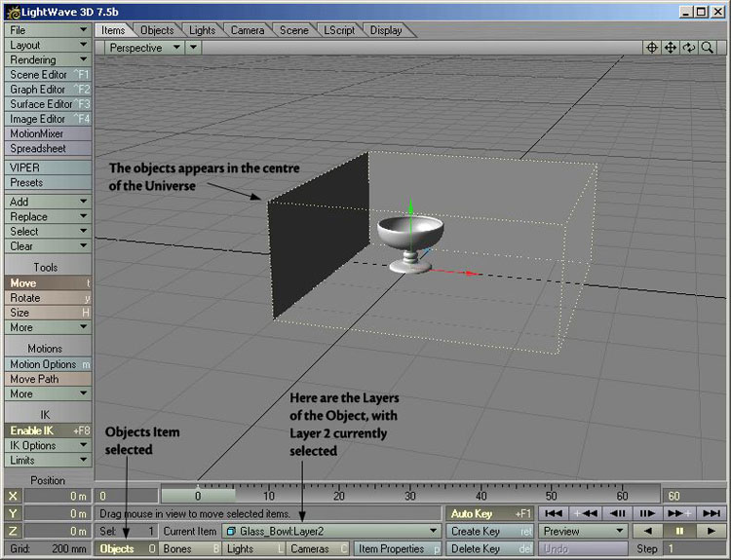Open the Current Item Glass_Bowl:Layer2 dropdown
731x560 pixels.
330,531
